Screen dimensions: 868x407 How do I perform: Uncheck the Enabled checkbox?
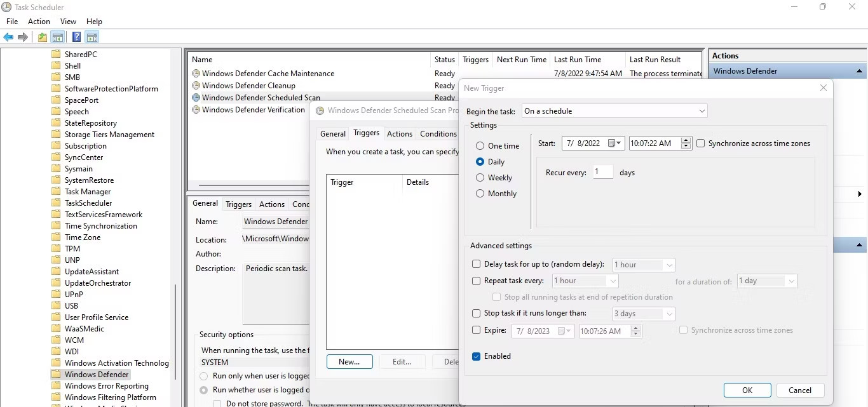[477, 356]
